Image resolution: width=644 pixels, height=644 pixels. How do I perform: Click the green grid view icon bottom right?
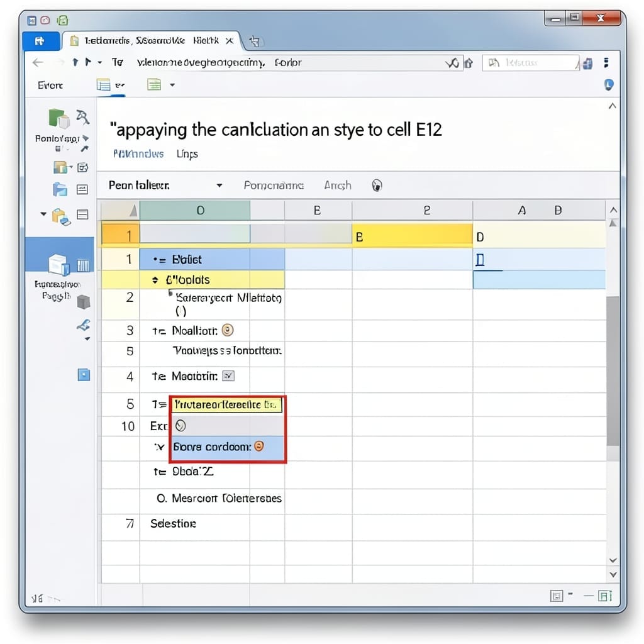tap(605, 596)
